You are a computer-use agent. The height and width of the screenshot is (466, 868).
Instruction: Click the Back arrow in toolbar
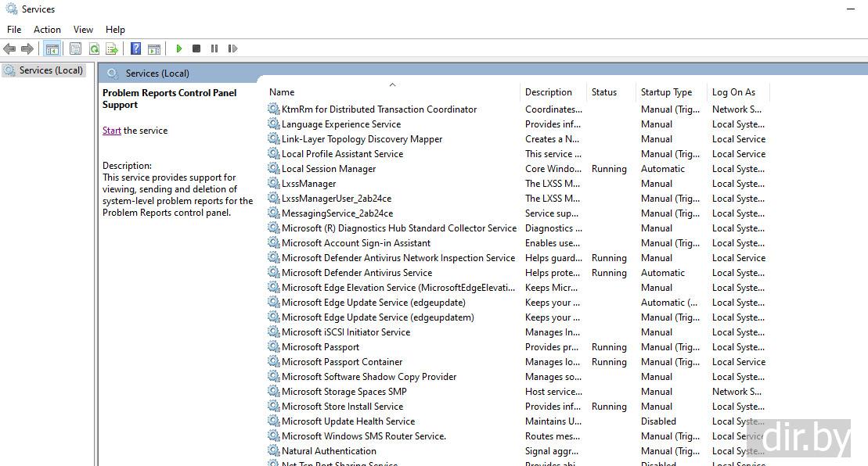click(x=9, y=48)
